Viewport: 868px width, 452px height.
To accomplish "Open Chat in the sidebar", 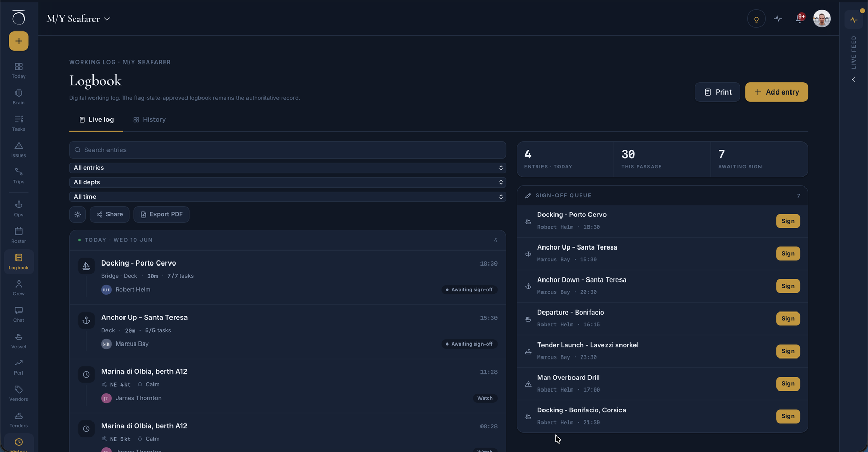I will pyautogui.click(x=19, y=314).
